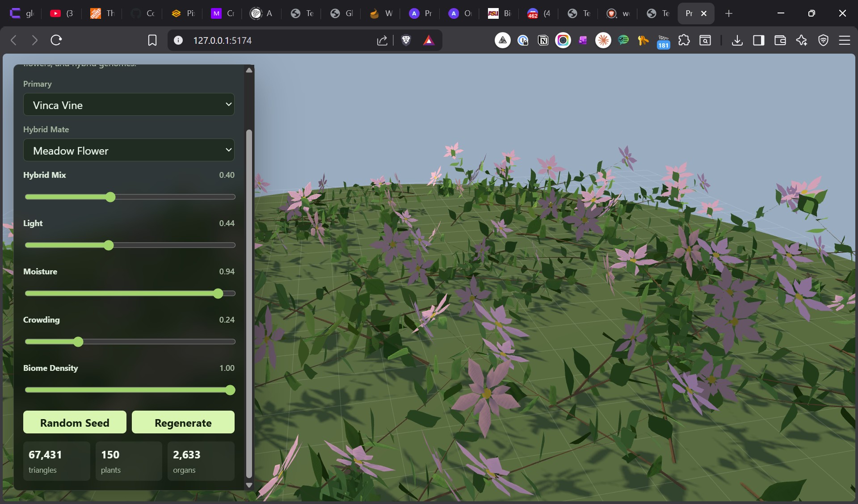Open the Brave VPN shield icon
The width and height of the screenshot is (858, 504).
click(823, 40)
